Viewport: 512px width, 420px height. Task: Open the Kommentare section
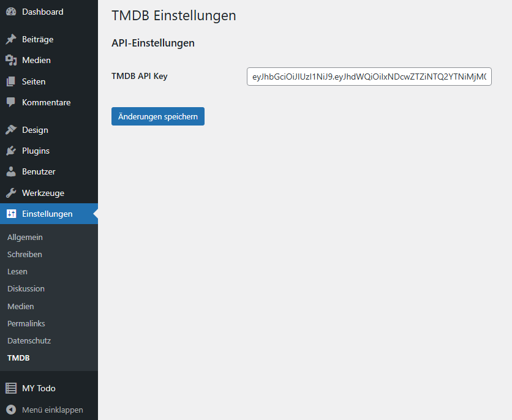click(47, 102)
